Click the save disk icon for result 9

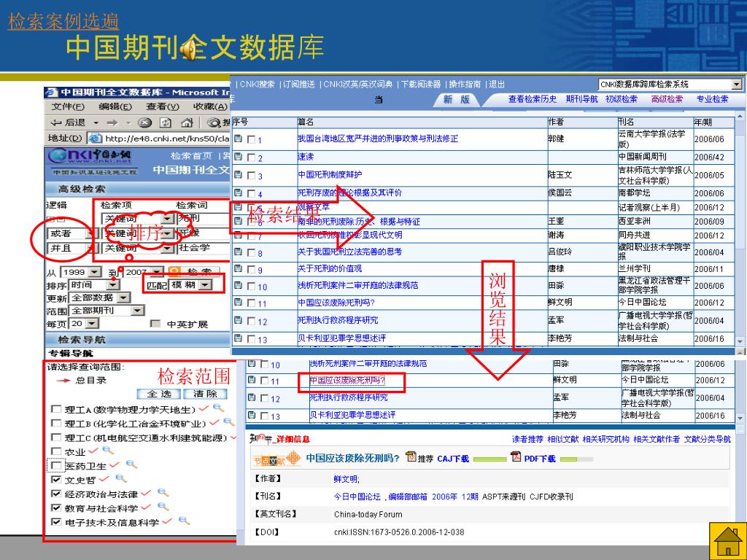click(x=239, y=269)
